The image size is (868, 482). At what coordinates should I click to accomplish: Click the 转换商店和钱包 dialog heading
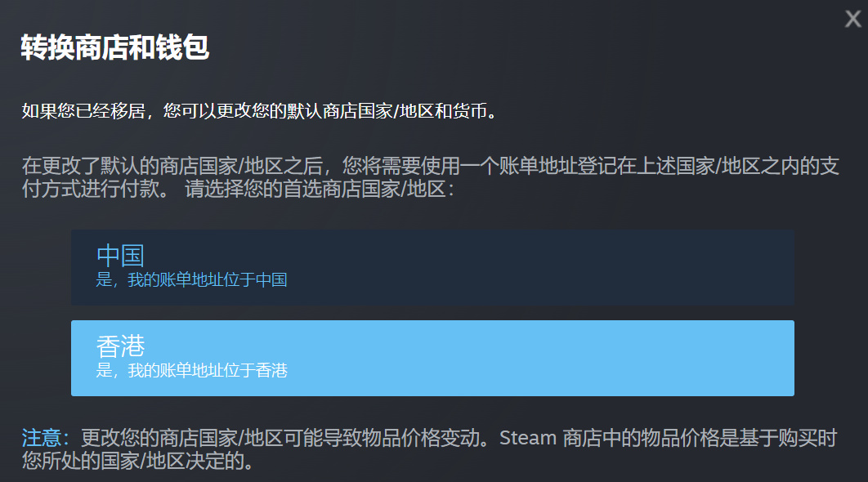point(114,47)
